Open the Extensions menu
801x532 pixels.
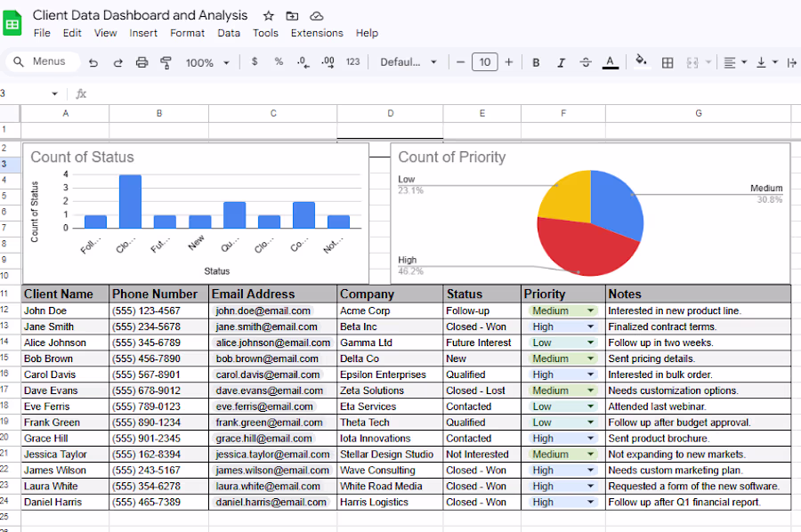(317, 33)
